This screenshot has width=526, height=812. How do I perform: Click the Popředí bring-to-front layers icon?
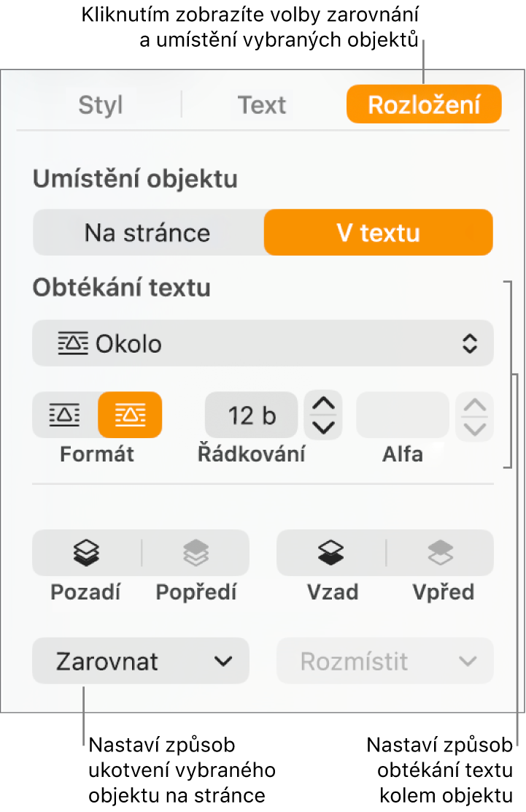click(x=196, y=552)
